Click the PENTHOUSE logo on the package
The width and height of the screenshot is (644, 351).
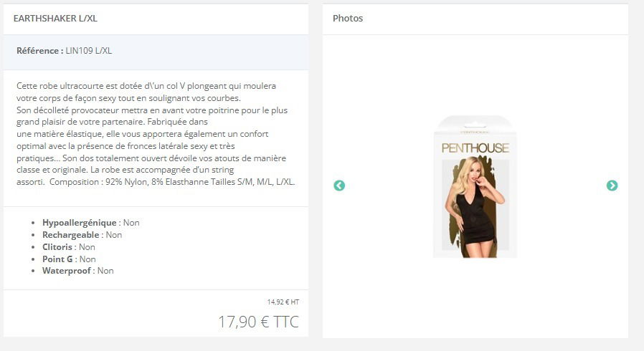point(475,148)
